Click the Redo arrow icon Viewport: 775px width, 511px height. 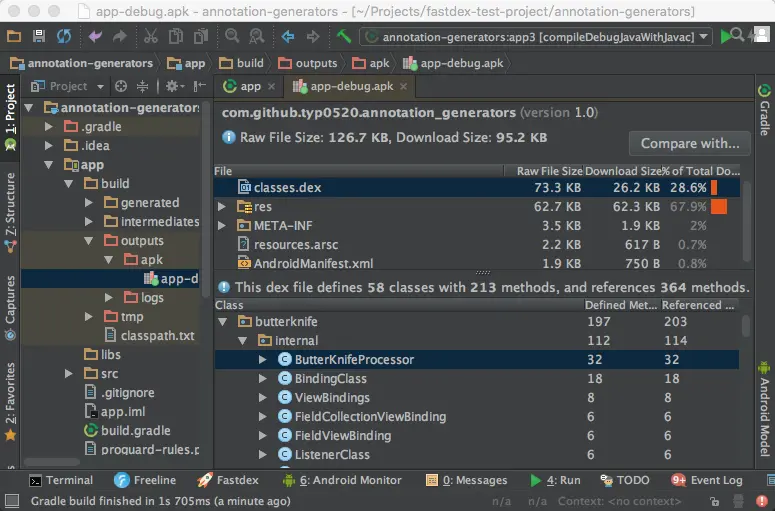[x=120, y=36]
